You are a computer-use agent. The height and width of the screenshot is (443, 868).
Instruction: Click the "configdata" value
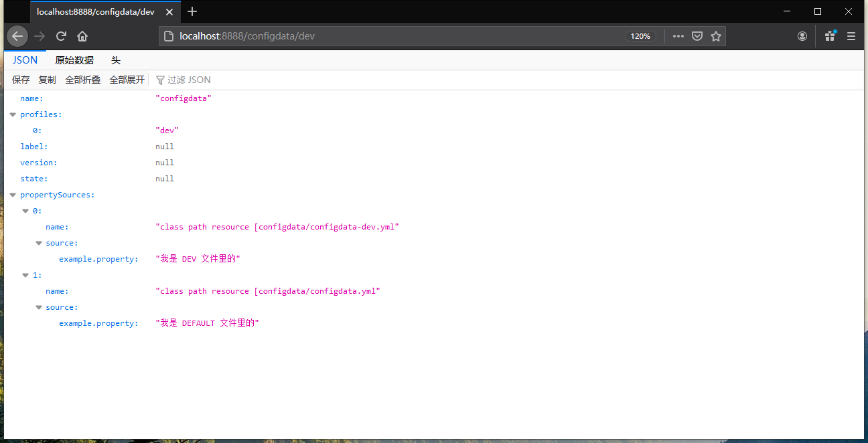tap(184, 98)
